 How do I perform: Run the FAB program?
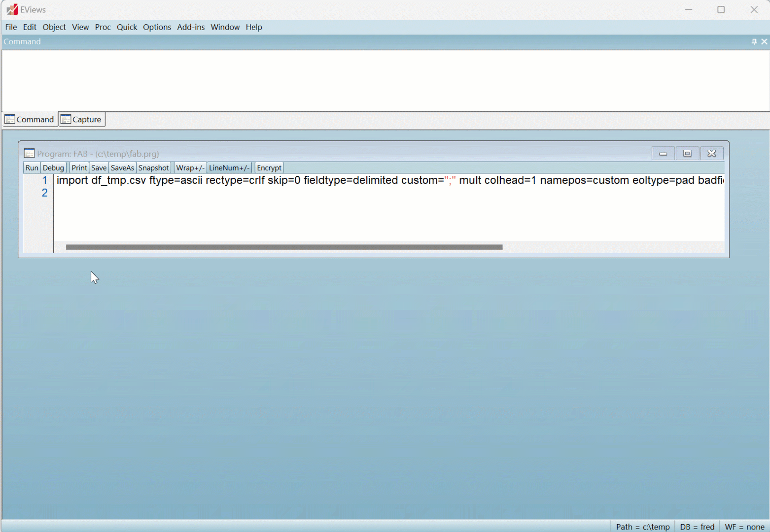pos(32,168)
